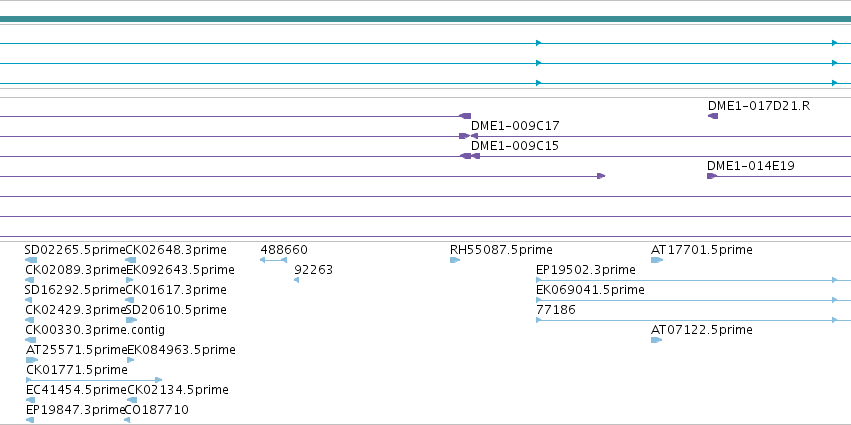Viewport: 851px width, 425px height.
Task: Click the CK01617.3prime EST label
Action: [x=176, y=290]
